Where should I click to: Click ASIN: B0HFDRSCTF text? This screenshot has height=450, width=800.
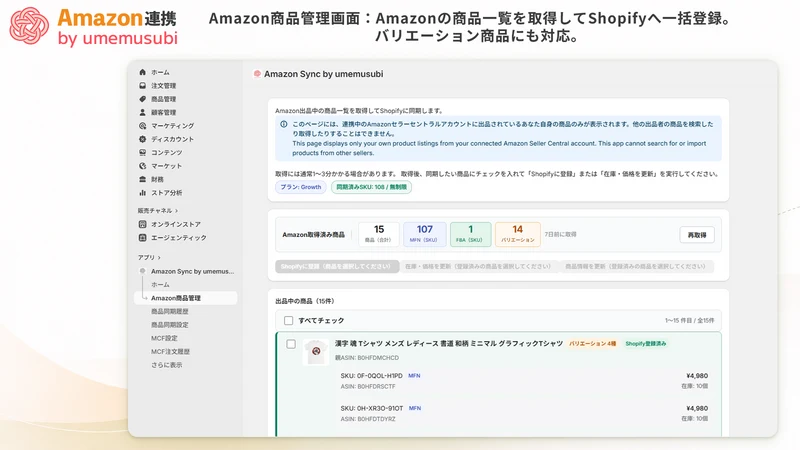[368, 387]
